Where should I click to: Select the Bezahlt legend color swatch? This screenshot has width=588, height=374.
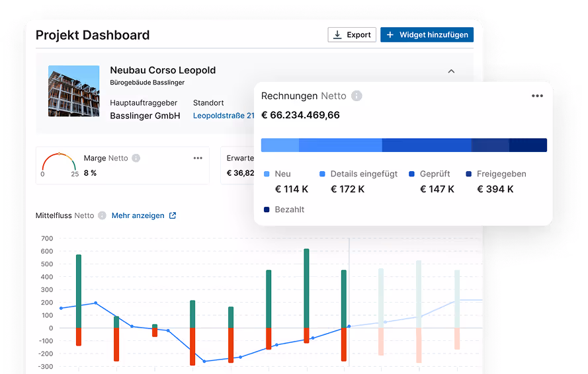point(267,209)
